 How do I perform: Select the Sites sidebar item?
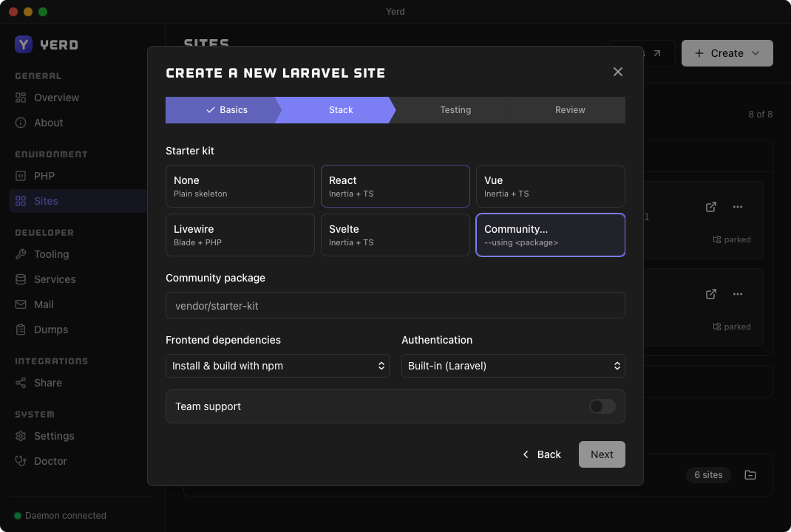[78, 201]
